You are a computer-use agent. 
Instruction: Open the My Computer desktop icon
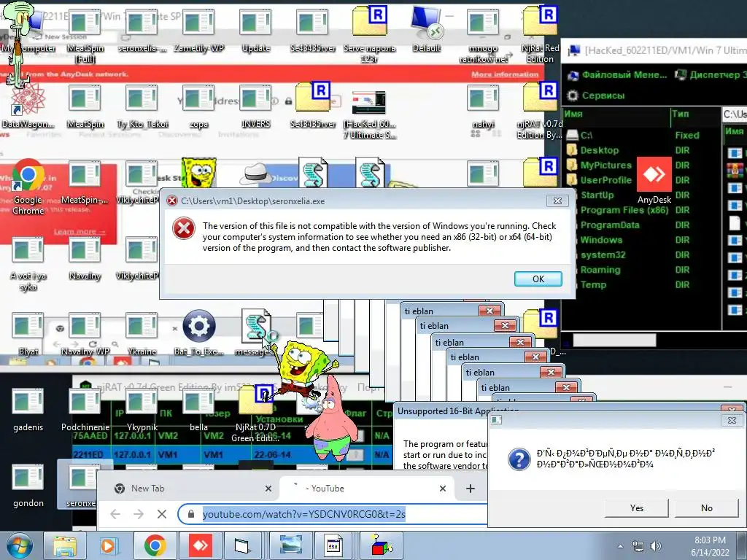click(28, 31)
